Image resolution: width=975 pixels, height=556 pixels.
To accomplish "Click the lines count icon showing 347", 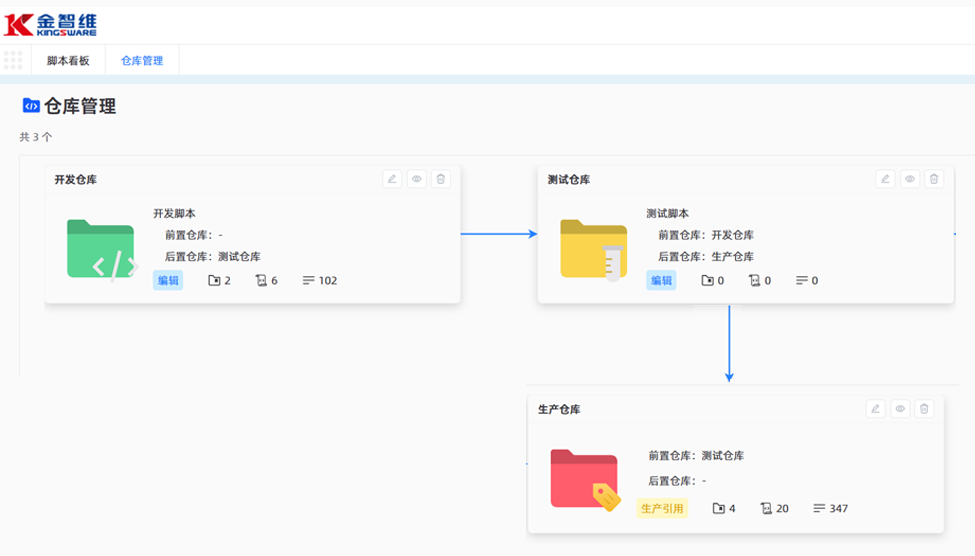I will click(x=819, y=508).
